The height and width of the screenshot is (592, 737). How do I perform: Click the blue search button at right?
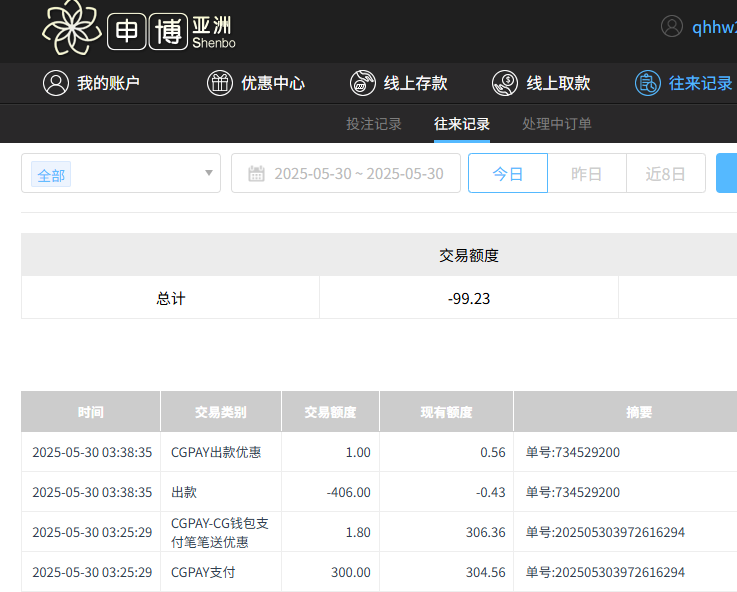tap(727, 173)
